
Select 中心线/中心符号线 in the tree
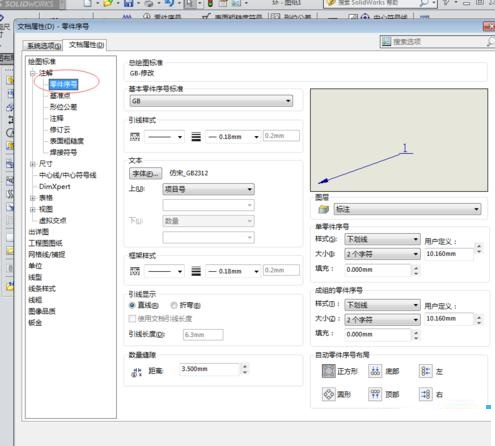click(68, 175)
